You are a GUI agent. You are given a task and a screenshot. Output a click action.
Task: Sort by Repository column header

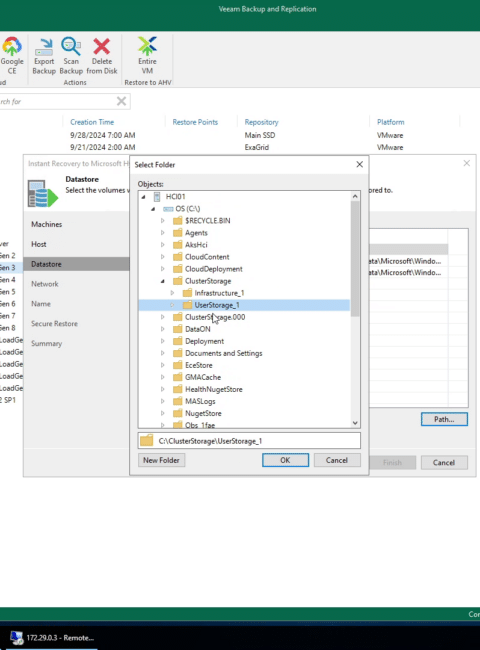click(x=261, y=122)
